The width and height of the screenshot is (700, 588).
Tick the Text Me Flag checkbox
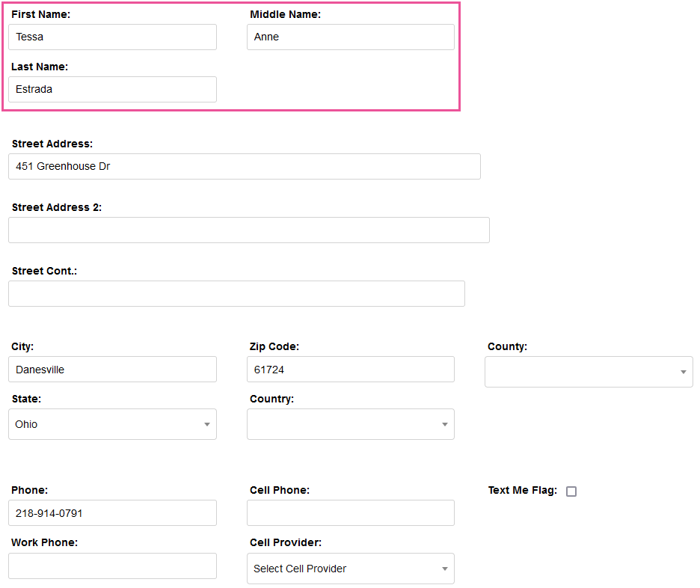pos(571,491)
